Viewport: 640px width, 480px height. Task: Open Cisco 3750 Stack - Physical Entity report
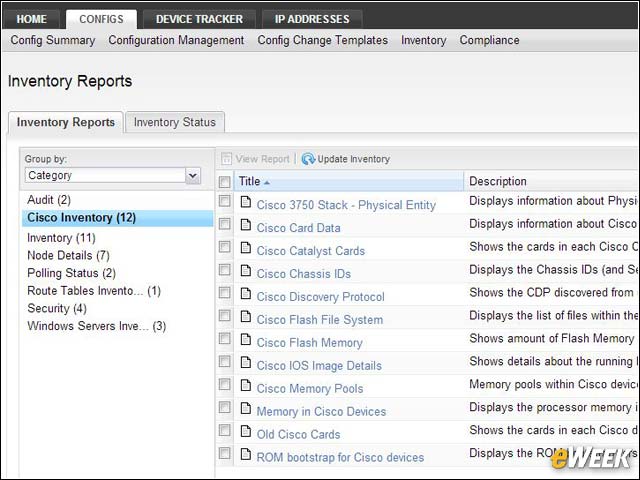pyautogui.click(x=346, y=205)
